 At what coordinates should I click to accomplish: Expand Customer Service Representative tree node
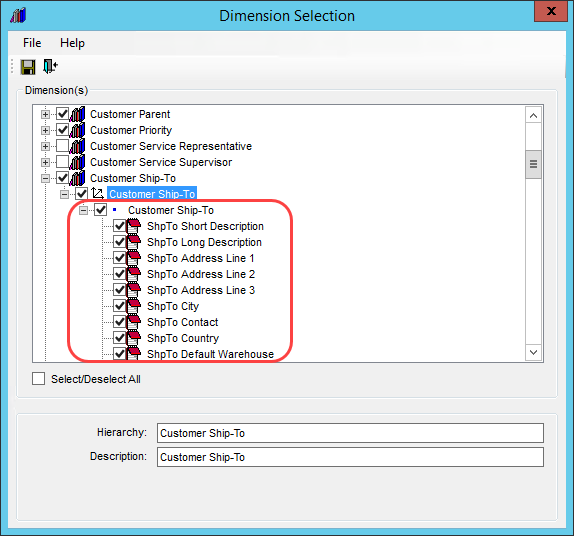point(45,146)
